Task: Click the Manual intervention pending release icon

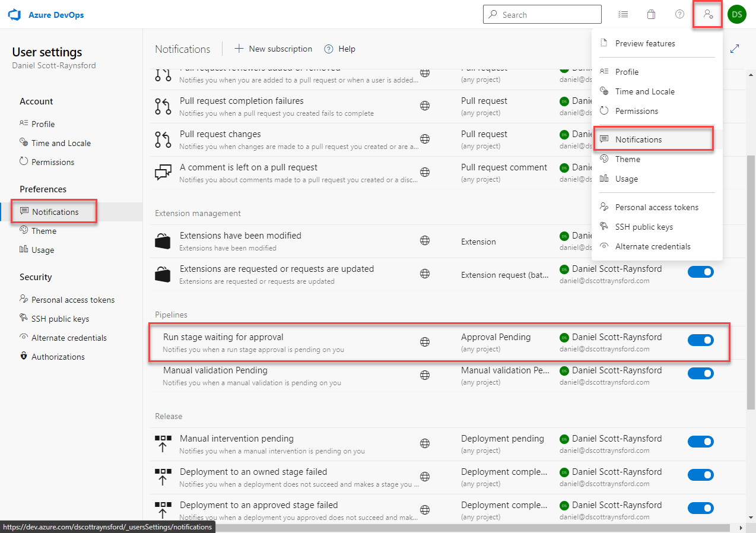Action: pyautogui.click(x=163, y=444)
